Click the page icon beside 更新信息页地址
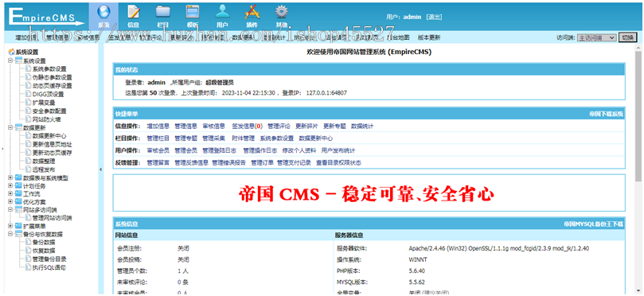The width and height of the screenshot is (644, 296). tap(28, 145)
